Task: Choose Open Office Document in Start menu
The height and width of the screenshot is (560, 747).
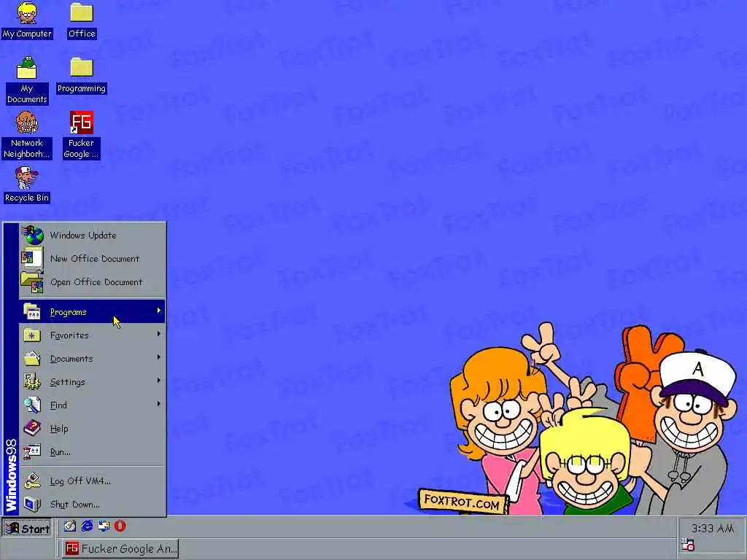Action: click(93, 282)
